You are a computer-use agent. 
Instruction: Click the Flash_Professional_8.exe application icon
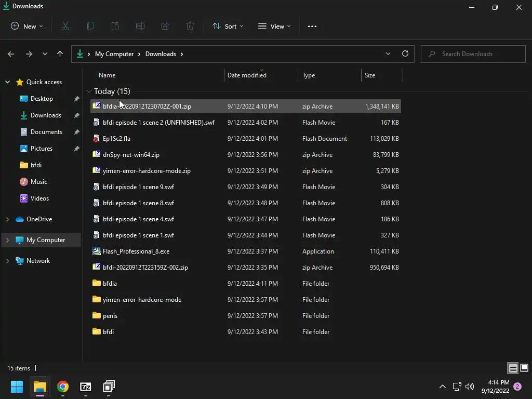pos(96,251)
